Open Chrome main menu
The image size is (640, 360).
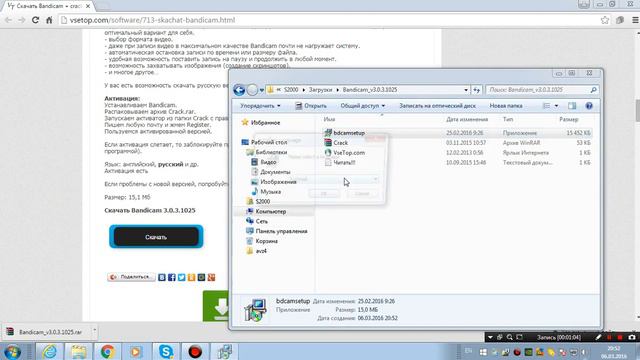coord(635,20)
